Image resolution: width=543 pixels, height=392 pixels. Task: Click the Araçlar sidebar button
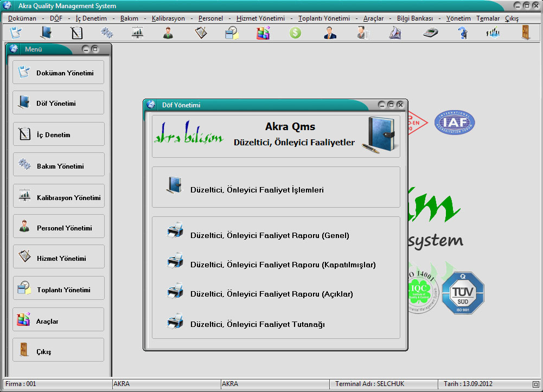click(58, 319)
